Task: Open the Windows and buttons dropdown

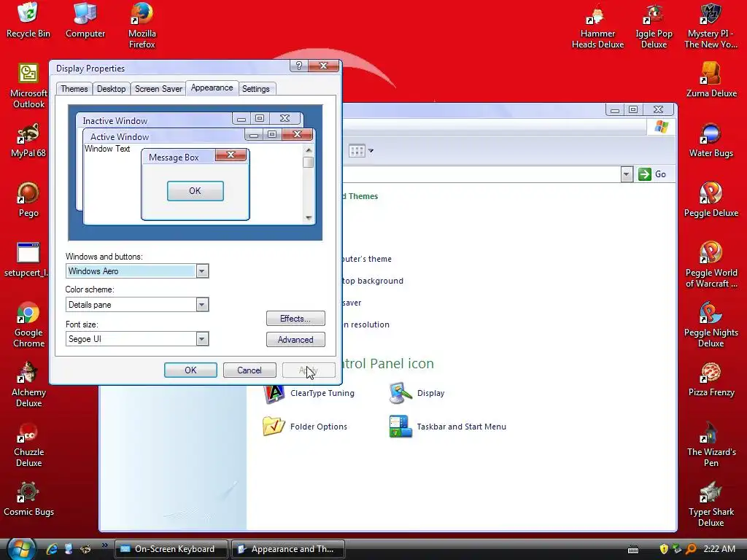Action: pyautogui.click(x=202, y=271)
